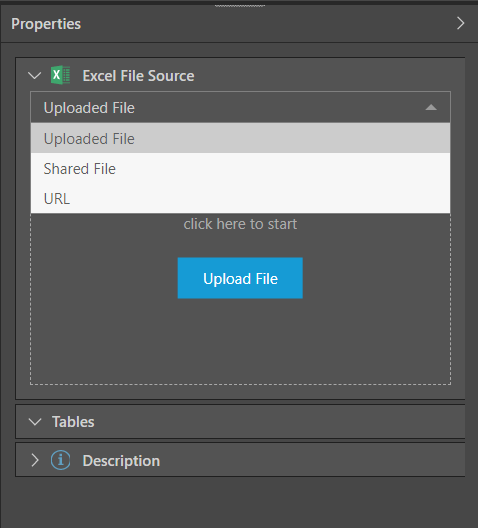This screenshot has height=528, width=478.
Task: Open the Uploaded File combo box
Action: pyautogui.click(x=240, y=107)
